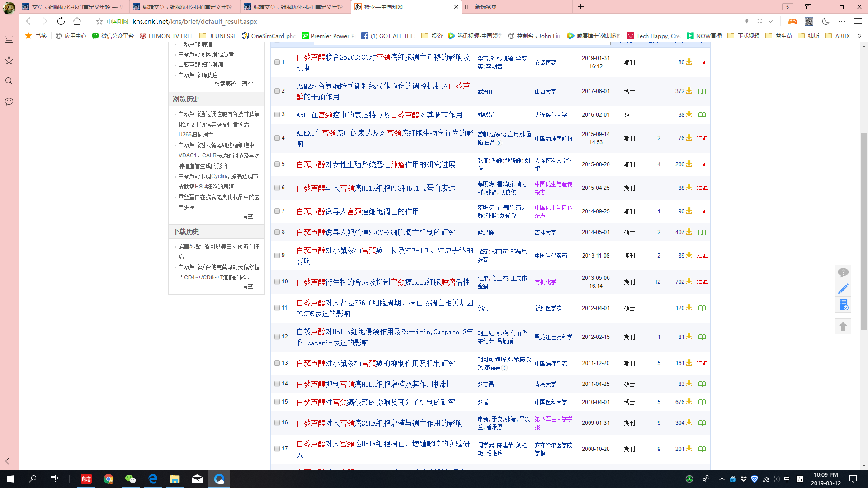Open source 大连医科大学 for result 3
This screenshot has height=488, width=868.
(551, 115)
